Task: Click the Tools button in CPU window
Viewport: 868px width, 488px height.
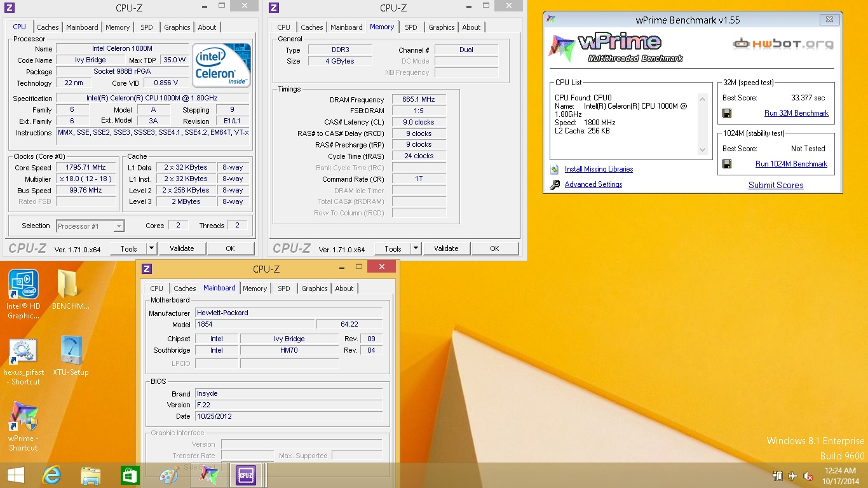Action: [x=129, y=248]
